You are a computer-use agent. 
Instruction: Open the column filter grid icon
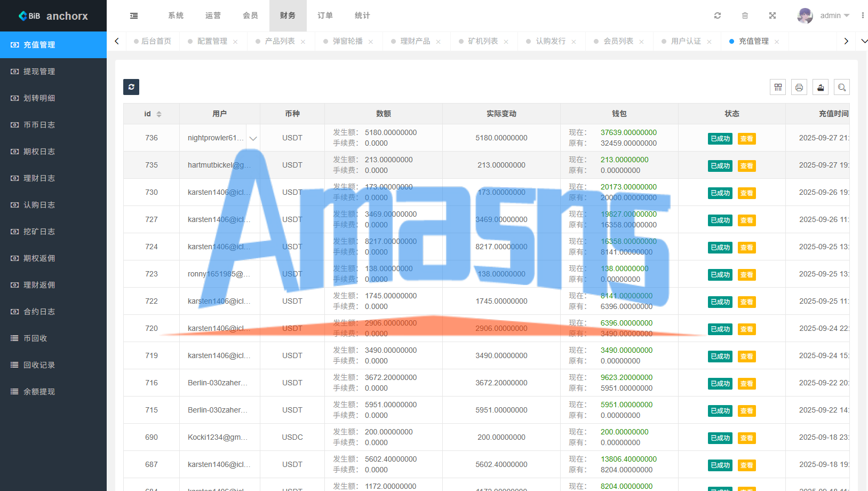778,87
